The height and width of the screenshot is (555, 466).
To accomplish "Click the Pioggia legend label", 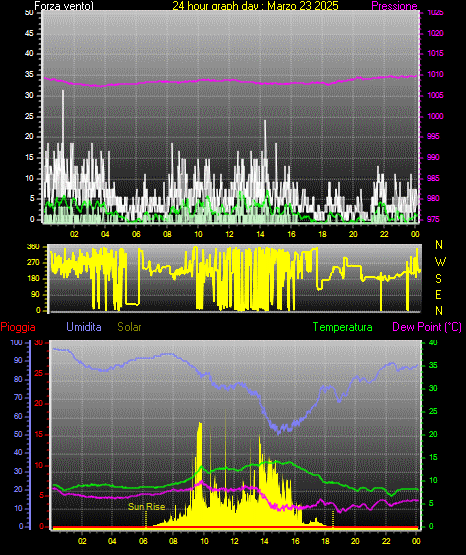I will pyautogui.click(x=18, y=327).
